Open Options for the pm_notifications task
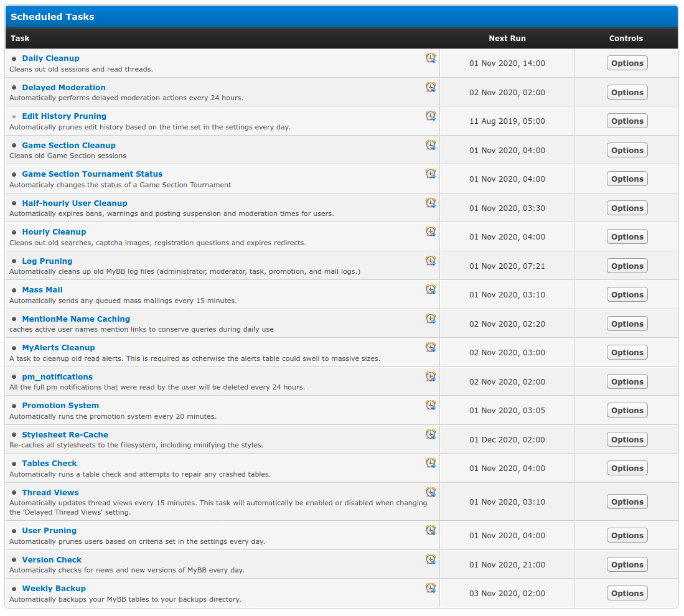684x616 pixels. (627, 381)
